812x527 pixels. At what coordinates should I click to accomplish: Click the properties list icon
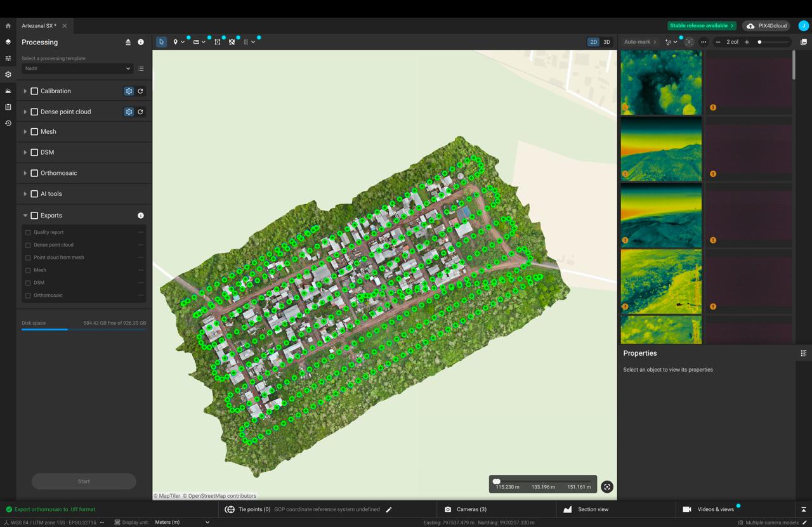point(803,353)
